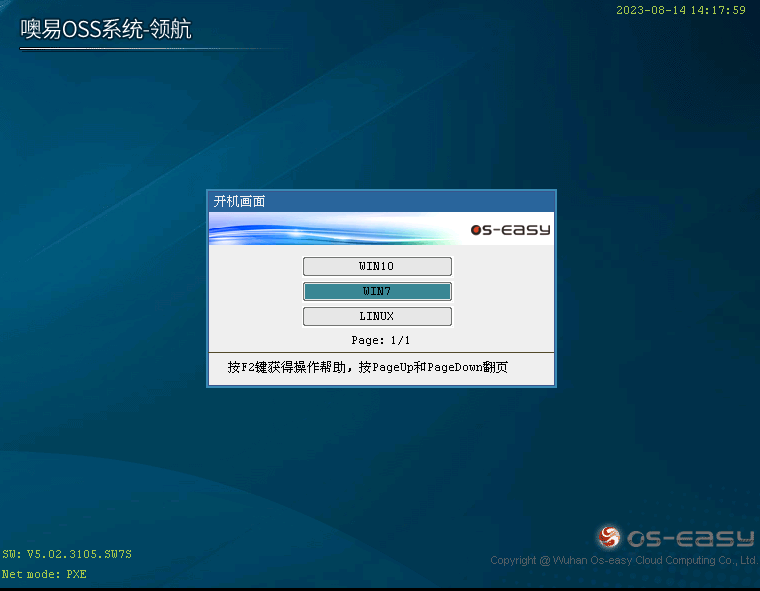760x591 pixels.
Task: Click the blue wave banner graphic
Action: coord(320,232)
